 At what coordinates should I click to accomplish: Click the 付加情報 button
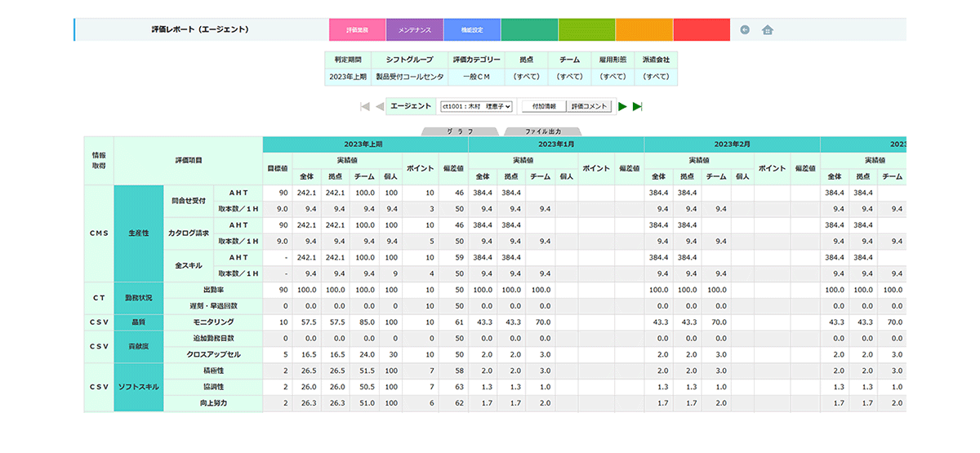543,106
